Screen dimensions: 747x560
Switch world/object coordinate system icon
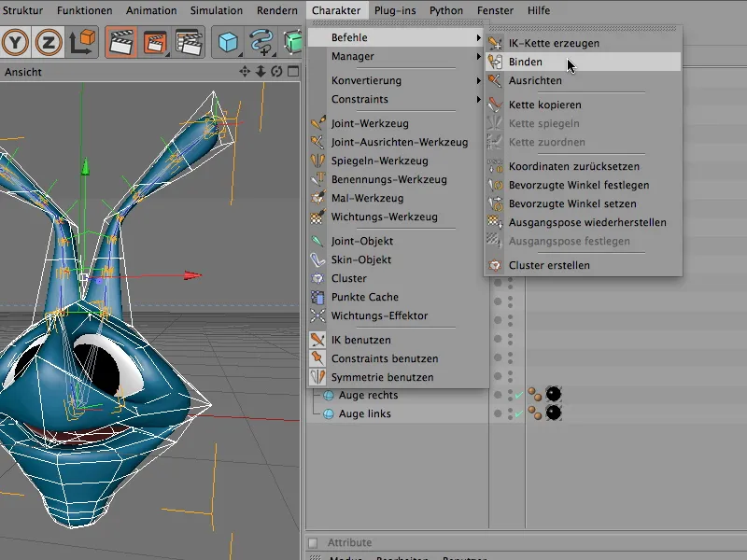(82, 42)
